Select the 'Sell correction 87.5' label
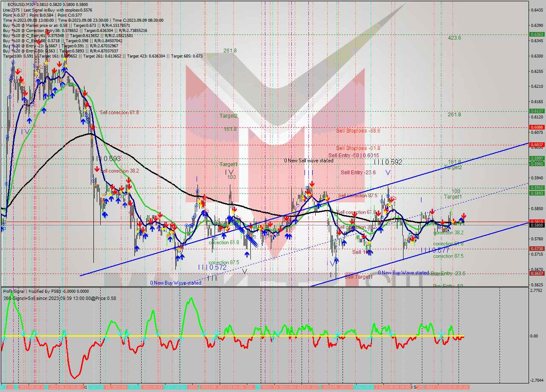Image resolution: width=546 pixels, height=392 pixels. [x=358, y=196]
